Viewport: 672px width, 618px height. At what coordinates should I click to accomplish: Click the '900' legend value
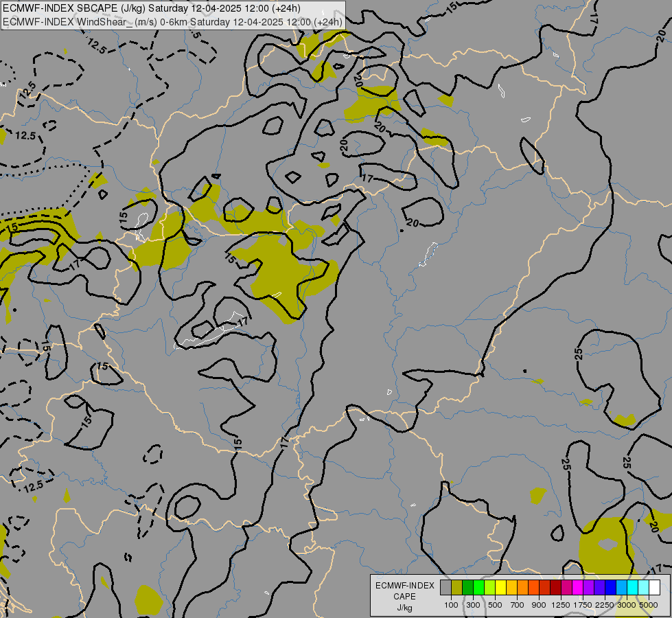tap(539, 605)
